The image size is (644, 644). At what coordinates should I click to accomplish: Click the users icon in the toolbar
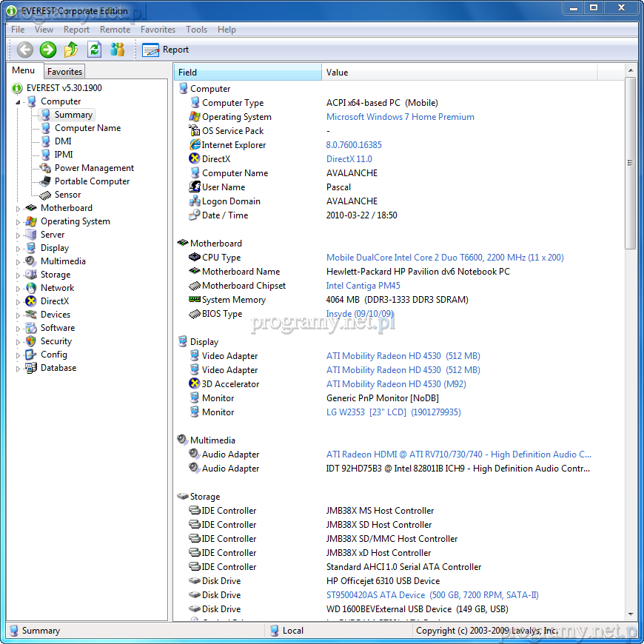pyautogui.click(x=118, y=50)
